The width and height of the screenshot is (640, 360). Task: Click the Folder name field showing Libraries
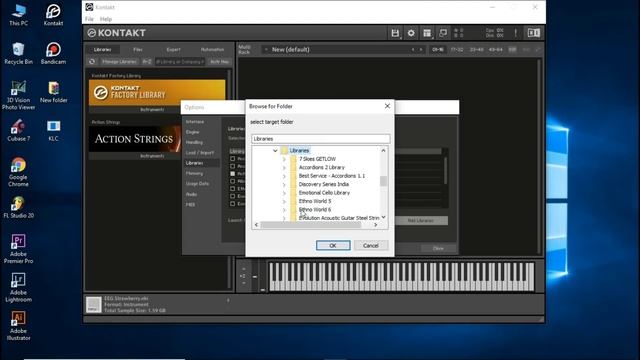click(320, 139)
